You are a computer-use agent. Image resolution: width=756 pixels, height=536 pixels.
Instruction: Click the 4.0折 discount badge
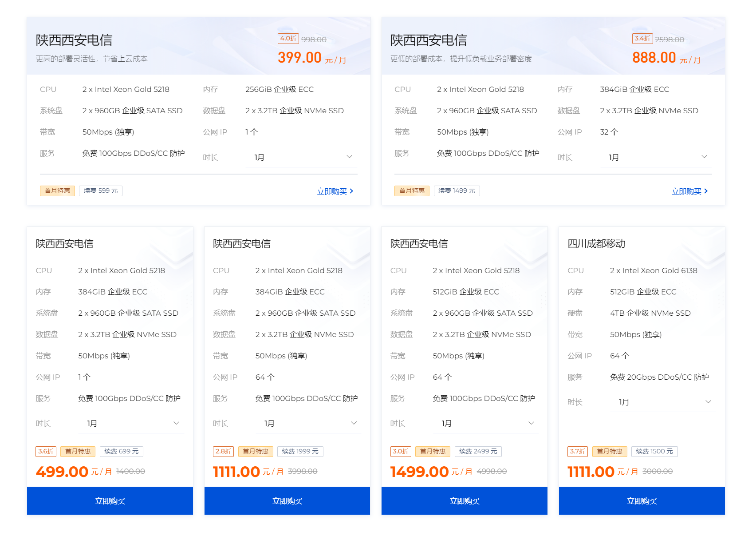tap(288, 39)
